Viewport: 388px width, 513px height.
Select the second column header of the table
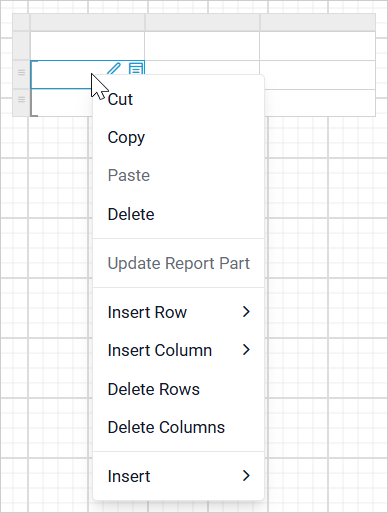point(202,22)
